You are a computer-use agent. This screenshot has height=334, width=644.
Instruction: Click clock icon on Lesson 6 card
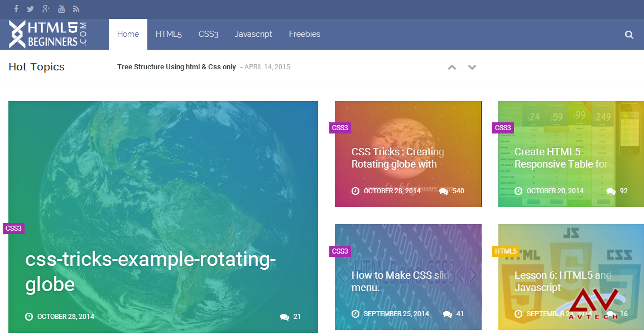[x=518, y=314]
